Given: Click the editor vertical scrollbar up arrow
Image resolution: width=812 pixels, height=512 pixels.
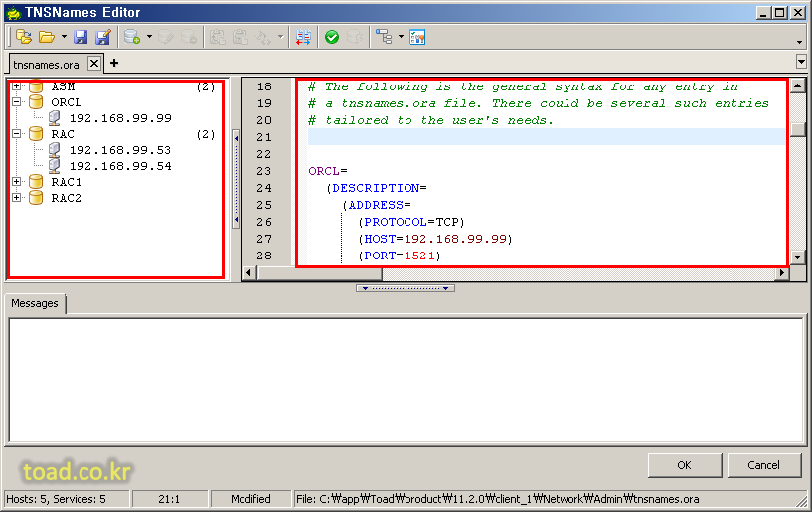Looking at the screenshot, I should click(x=798, y=85).
